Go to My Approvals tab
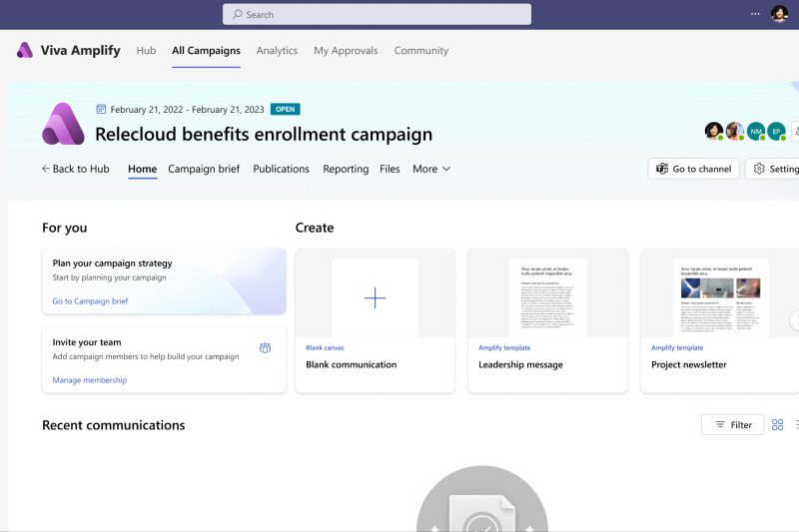Screen dimensions: 799x532 point(346,50)
